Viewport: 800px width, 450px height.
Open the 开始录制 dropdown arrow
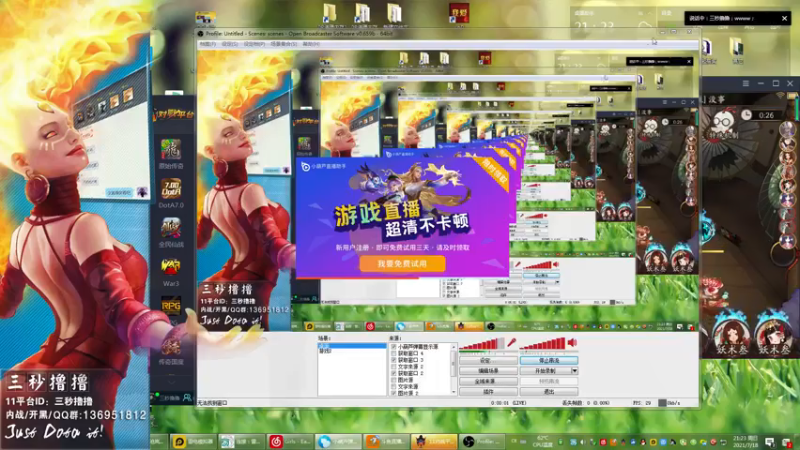574,371
